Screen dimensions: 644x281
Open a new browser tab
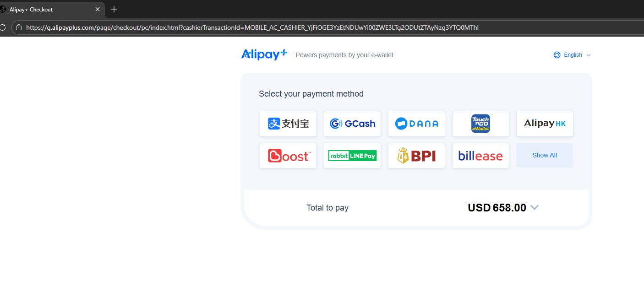click(114, 9)
